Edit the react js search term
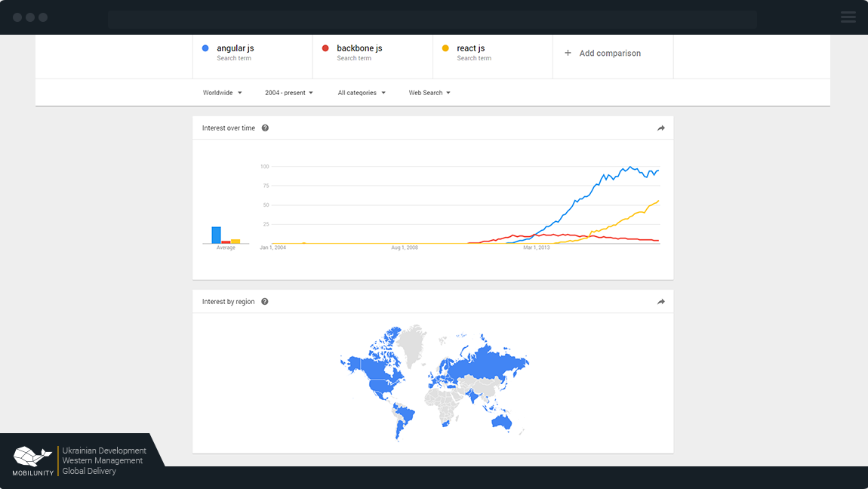Viewport: 868px width, 489px height. [493, 57]
